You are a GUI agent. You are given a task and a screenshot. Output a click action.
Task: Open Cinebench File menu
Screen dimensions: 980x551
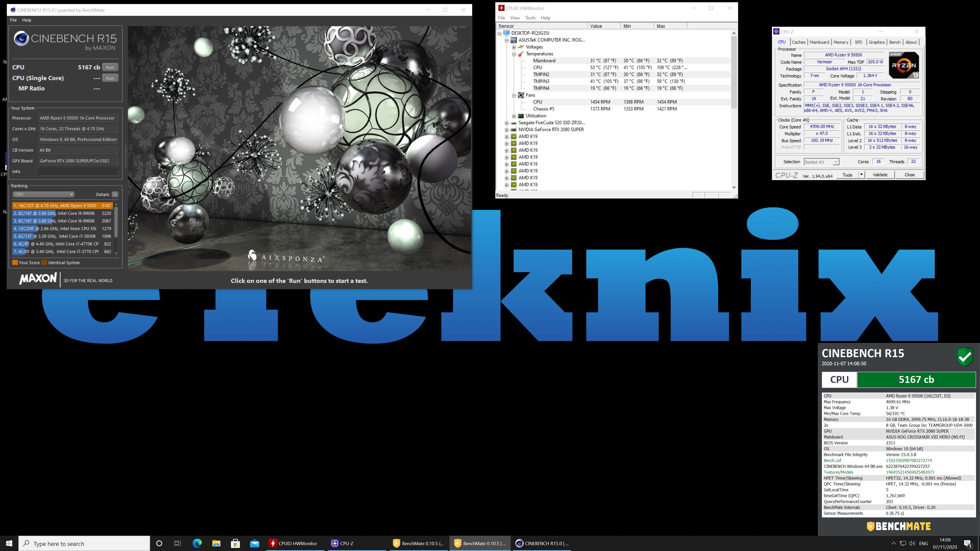[13, 20]
